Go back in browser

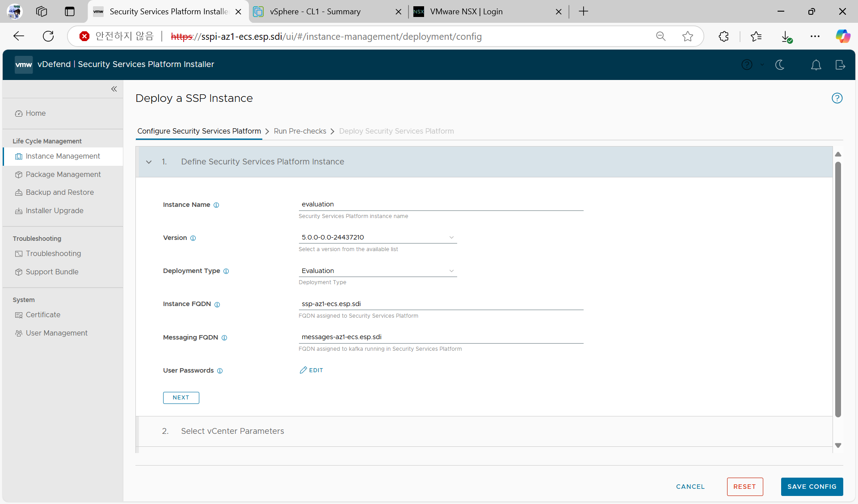coord(19,36)
